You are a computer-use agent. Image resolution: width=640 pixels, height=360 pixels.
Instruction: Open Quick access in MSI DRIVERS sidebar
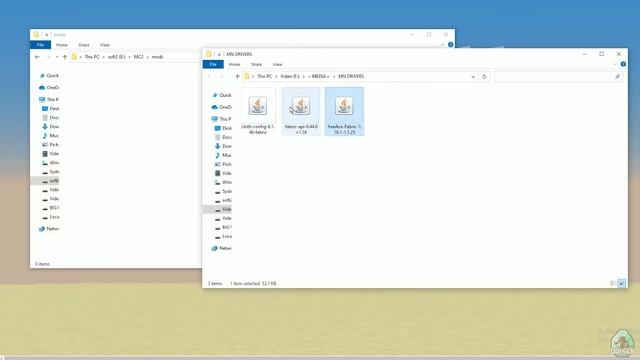point(222,95)
